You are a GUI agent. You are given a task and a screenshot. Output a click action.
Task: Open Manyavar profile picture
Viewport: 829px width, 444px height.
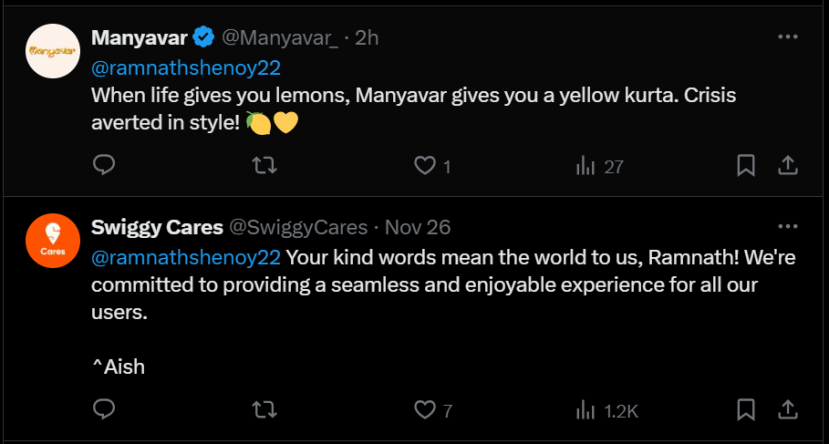53,51
